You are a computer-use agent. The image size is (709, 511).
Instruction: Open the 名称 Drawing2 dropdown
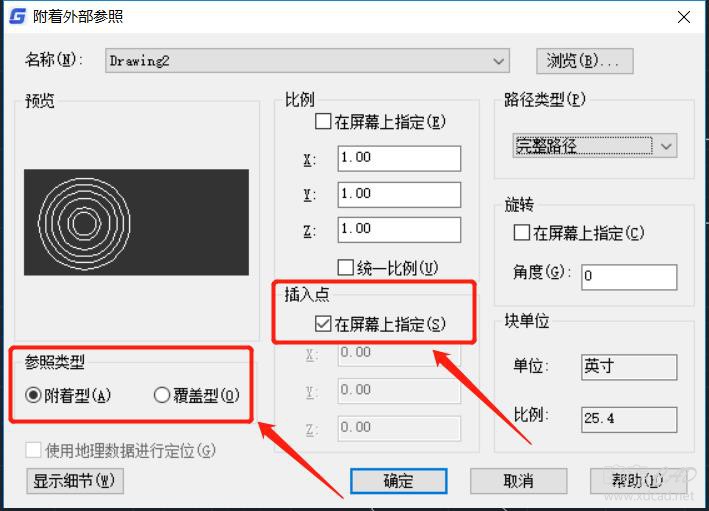click(x=500, y=61)
